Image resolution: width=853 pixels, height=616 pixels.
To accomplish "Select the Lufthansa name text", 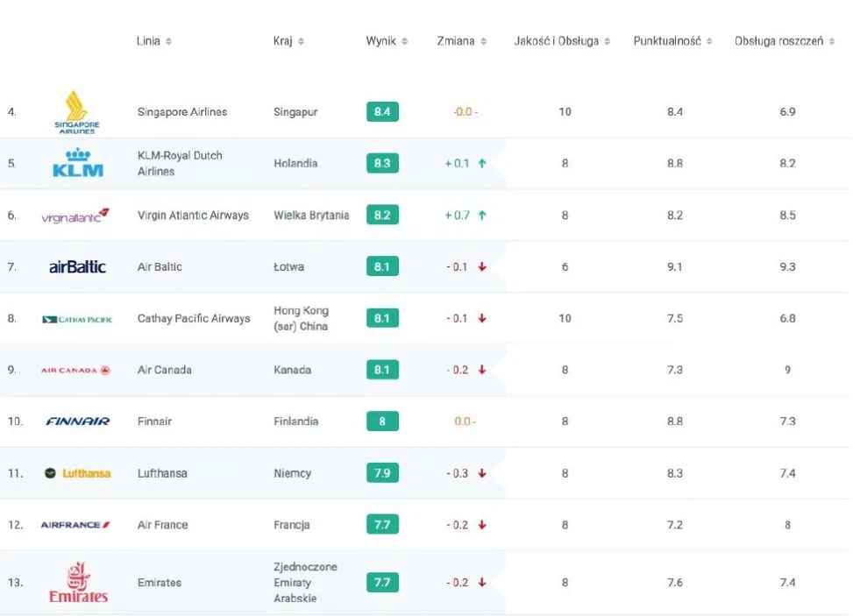I will tap(162, 473).
